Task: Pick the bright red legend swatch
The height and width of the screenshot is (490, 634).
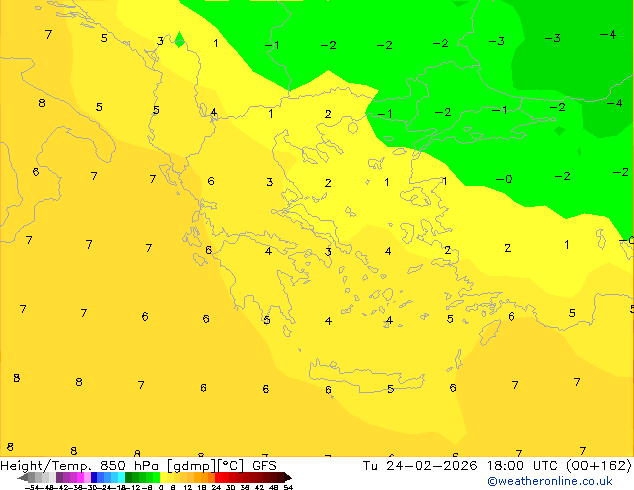Action: pyautogui.click(x=218, y=477)
